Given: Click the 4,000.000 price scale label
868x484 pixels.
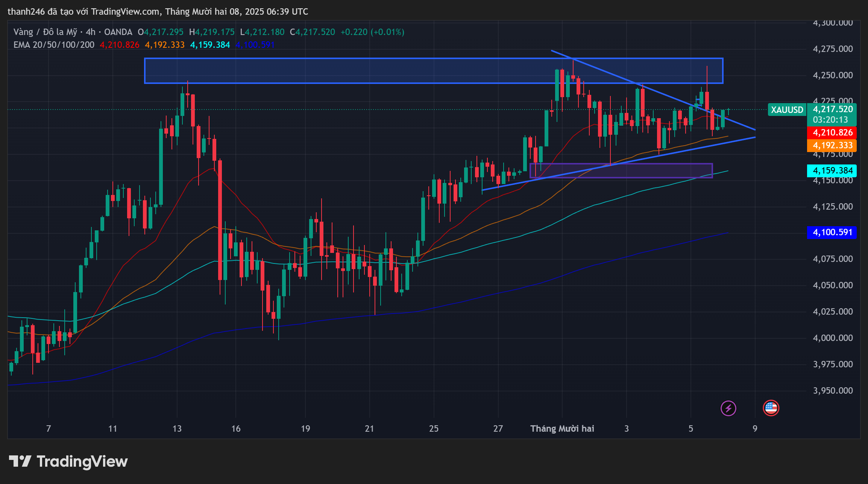Looking at the screenshot, I should (x=833, y=338).
